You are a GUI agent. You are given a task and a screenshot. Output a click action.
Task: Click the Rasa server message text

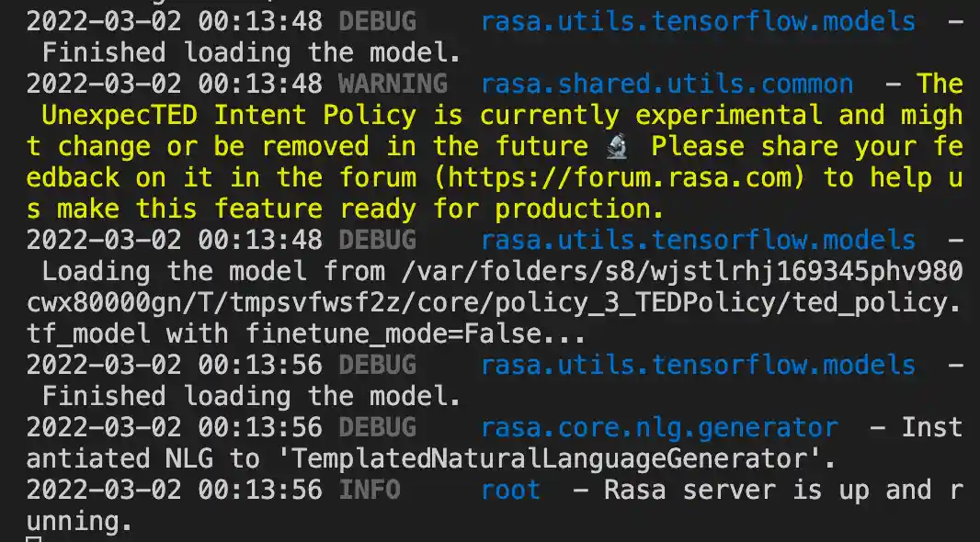(x=781, y=490)
